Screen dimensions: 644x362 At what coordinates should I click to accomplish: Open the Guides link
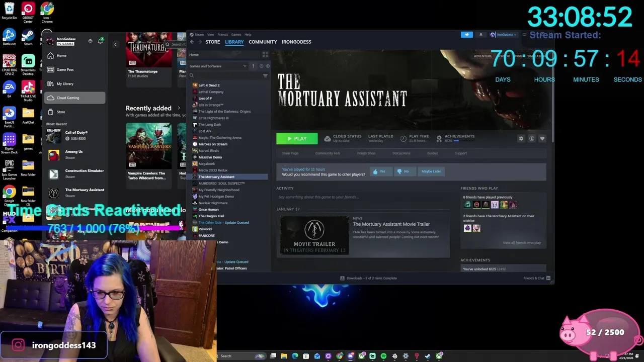[x=432, y=153]
